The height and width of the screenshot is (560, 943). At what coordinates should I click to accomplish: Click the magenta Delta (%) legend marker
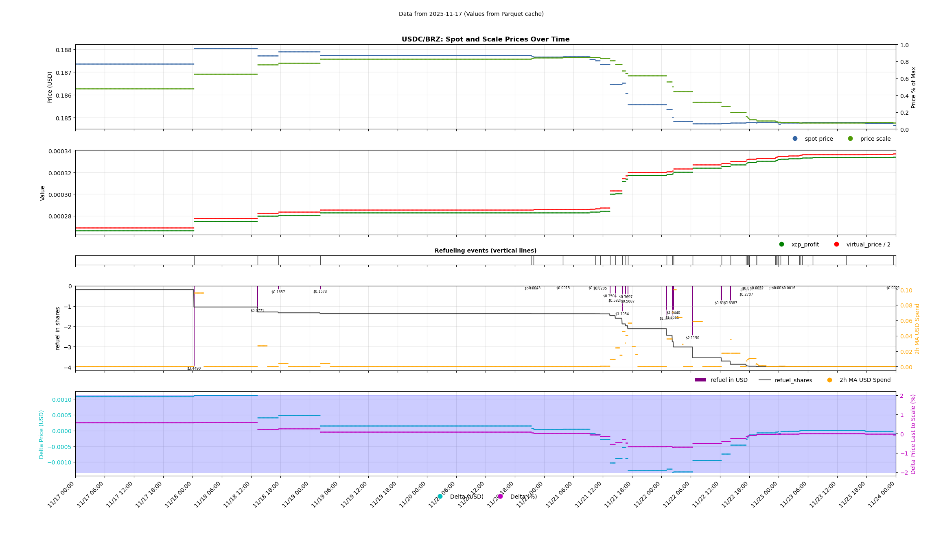click(x=500, y=497)
